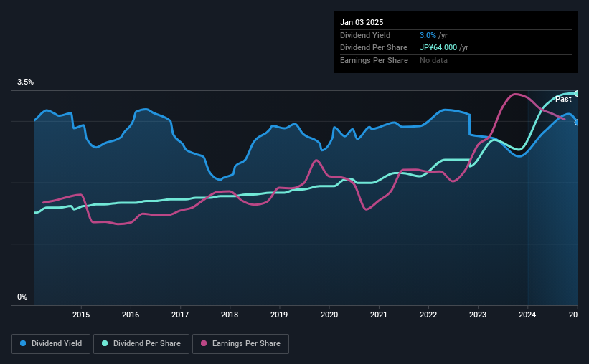The width and height of the screenshot is (589, 364).
Task: Toggle the Earnings Per Share legend button
Action: click(240, 344)
